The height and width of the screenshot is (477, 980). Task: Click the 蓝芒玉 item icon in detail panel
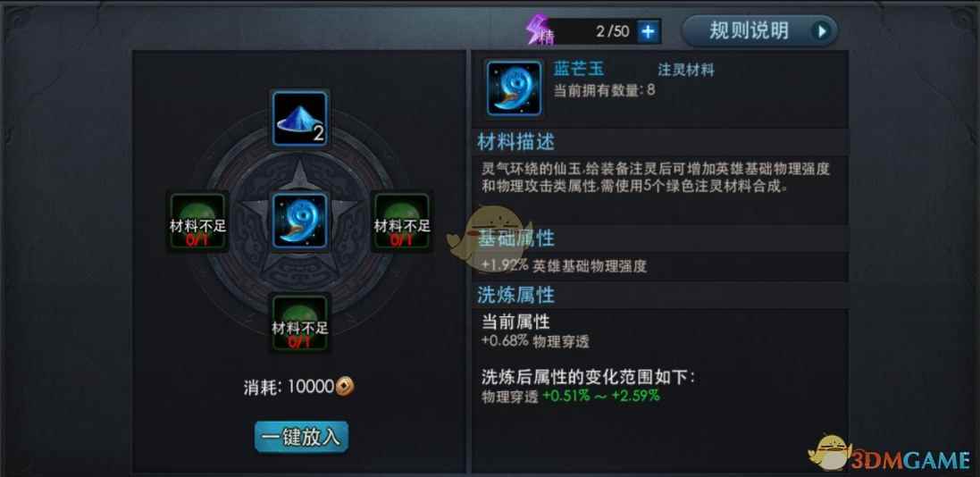514,88
